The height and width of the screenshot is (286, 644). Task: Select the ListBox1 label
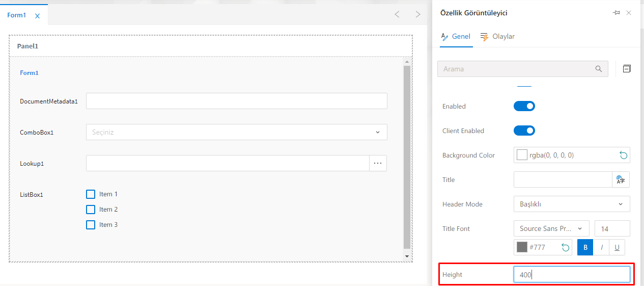pos(32,195)
